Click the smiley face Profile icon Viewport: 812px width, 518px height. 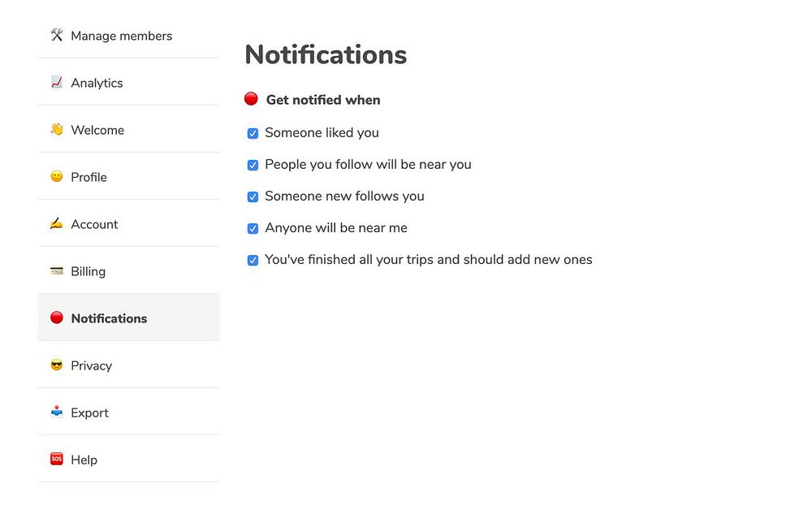click(x=57, y=176)
